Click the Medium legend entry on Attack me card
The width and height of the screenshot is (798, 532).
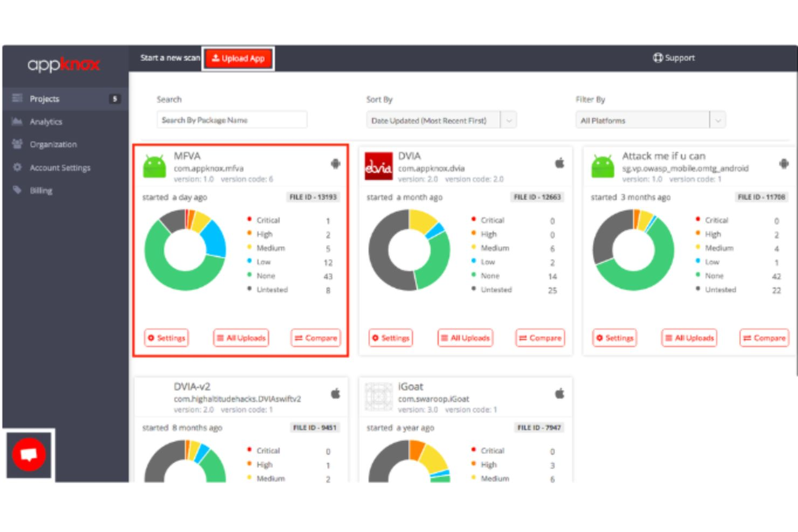[x=714, y=248]
